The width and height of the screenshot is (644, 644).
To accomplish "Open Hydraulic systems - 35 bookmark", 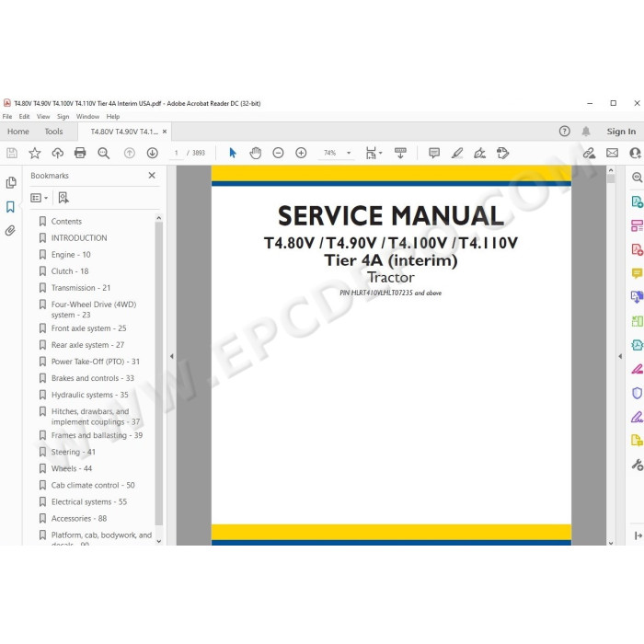I will [x=89, y=395].
